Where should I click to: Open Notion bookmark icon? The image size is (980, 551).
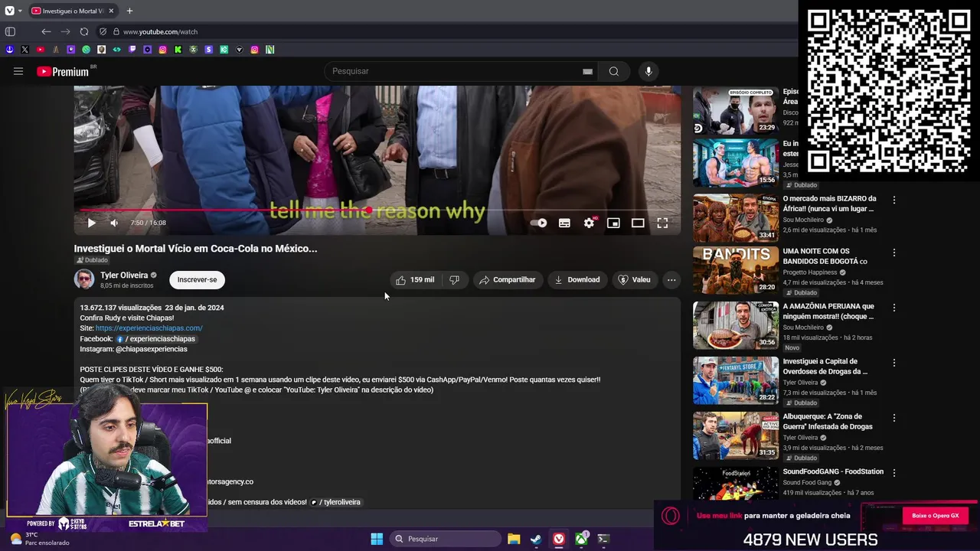click(x=269, y=50)
